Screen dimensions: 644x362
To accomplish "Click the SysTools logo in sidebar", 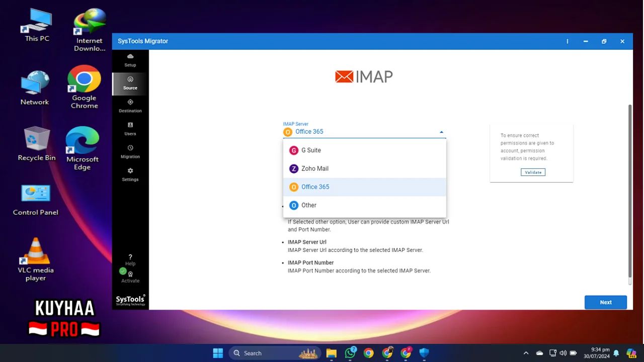I will point(130,300).
